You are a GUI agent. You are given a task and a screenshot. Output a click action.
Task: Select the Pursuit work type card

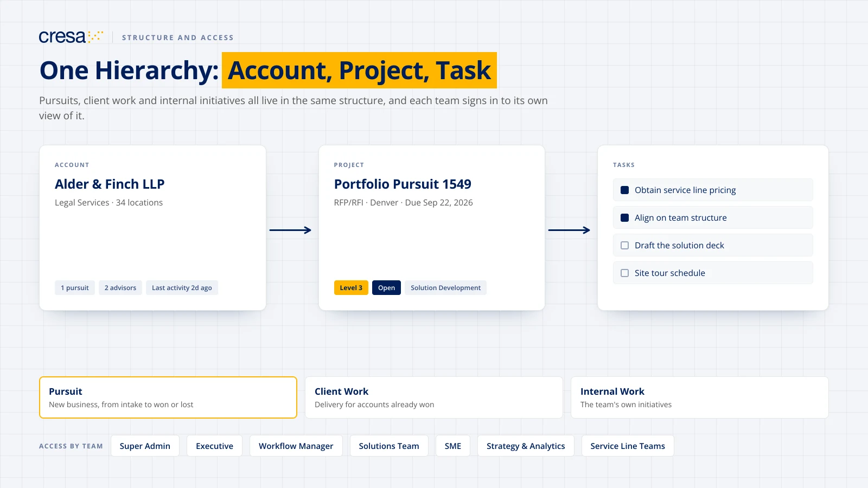(x=168, y=397)
